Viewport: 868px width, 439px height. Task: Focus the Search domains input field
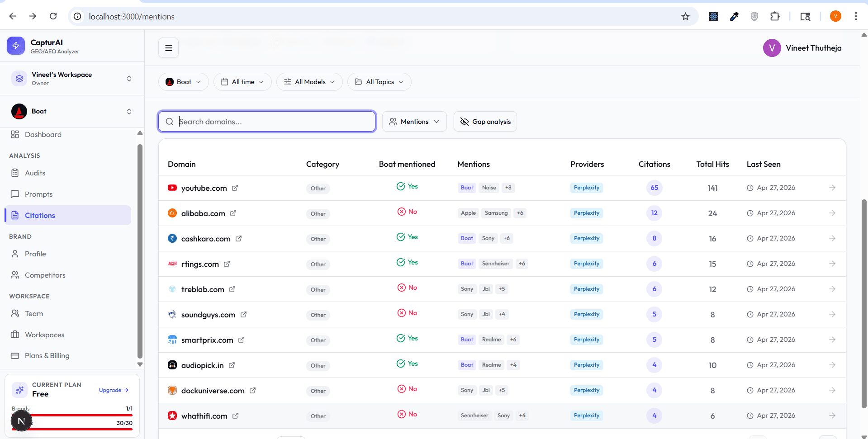click(x=267, y=122)
